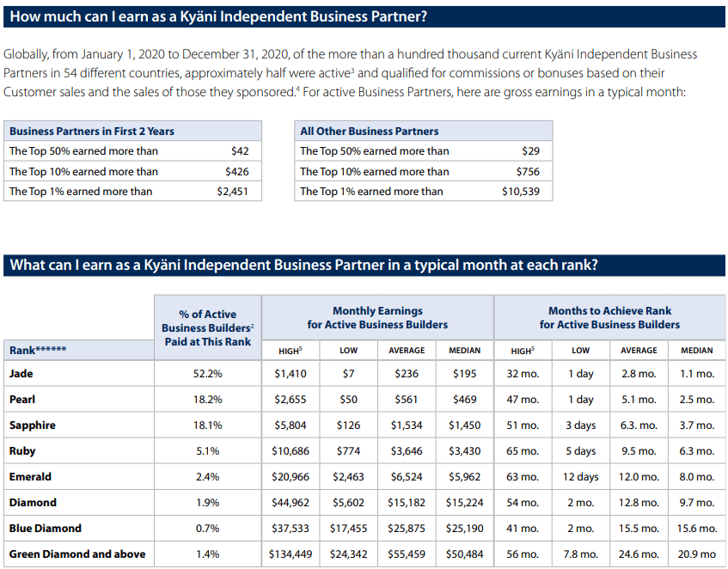728x569 pixels.
Task: Click Blue Diamond's $17,455 low earnings
Action: tap(348, 529)
